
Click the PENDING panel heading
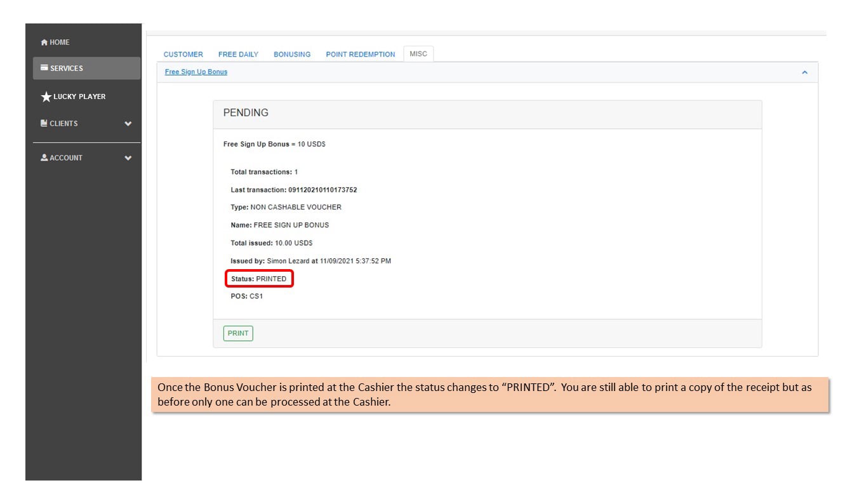click(x=246, y=113)
